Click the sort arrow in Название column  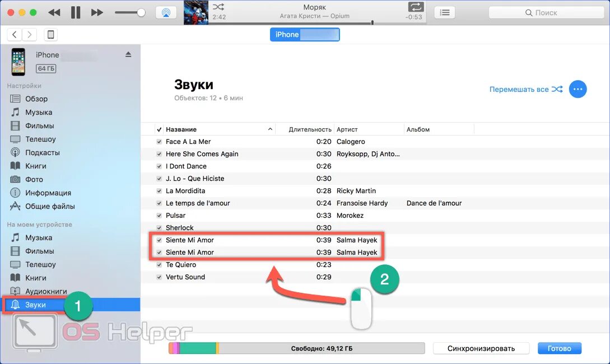click(x=270, y=129)
